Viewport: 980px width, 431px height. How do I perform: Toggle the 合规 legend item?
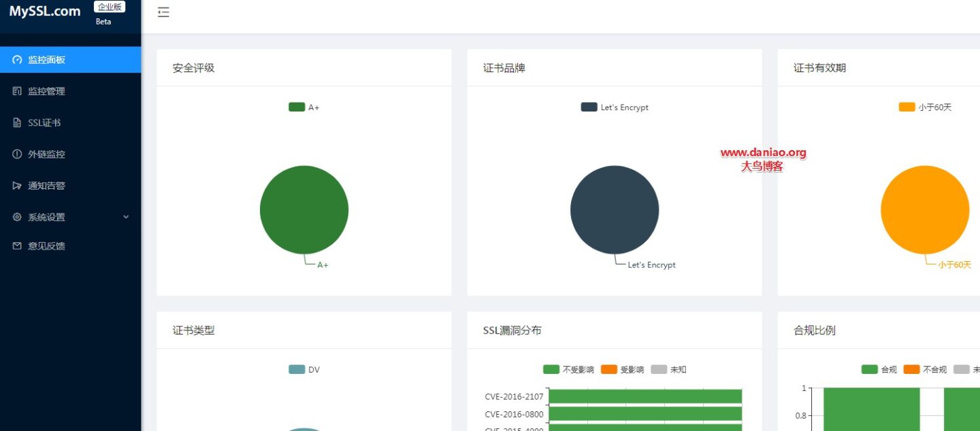[x=879, y=369]
